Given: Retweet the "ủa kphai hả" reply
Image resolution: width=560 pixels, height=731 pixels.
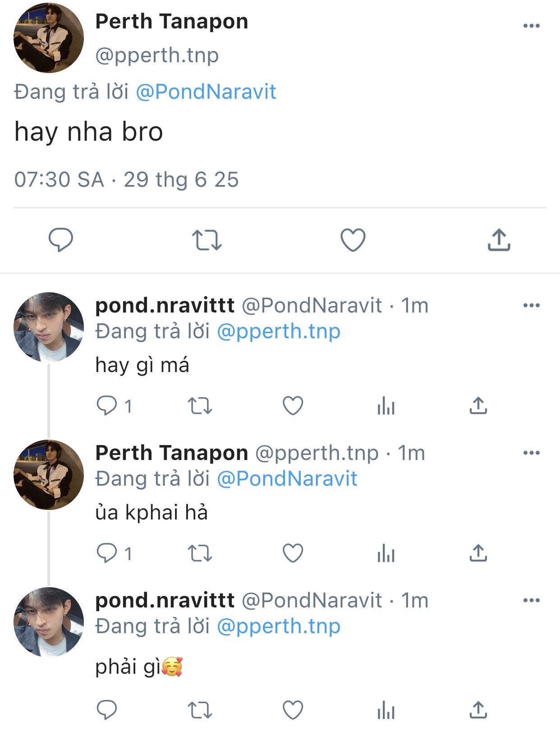Looking at the screenshot, I should pos(200,553).
